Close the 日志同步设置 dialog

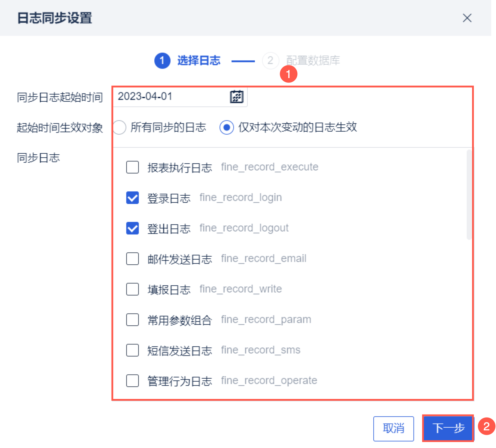pyautogui.click(x=467, y=18)
